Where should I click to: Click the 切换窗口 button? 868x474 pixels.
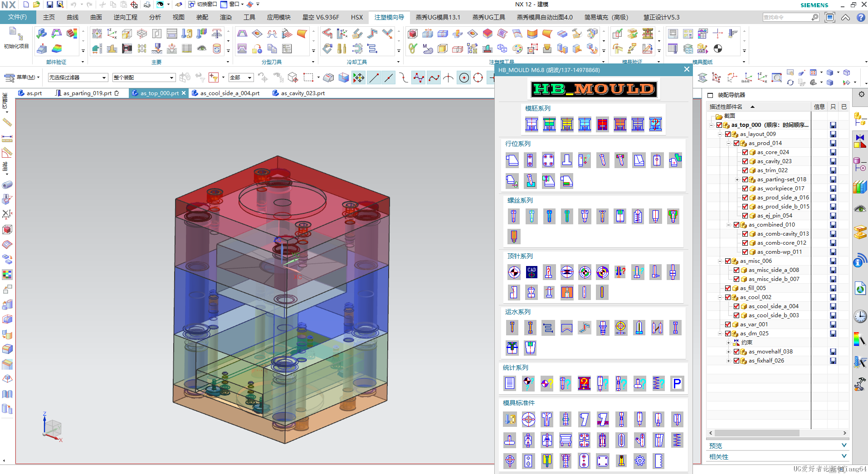click(203, 5)
